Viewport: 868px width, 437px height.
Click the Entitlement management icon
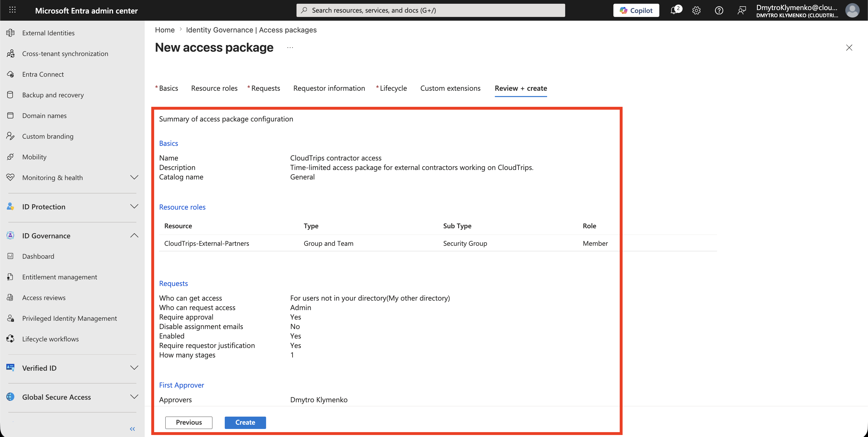tap(10, 276)
